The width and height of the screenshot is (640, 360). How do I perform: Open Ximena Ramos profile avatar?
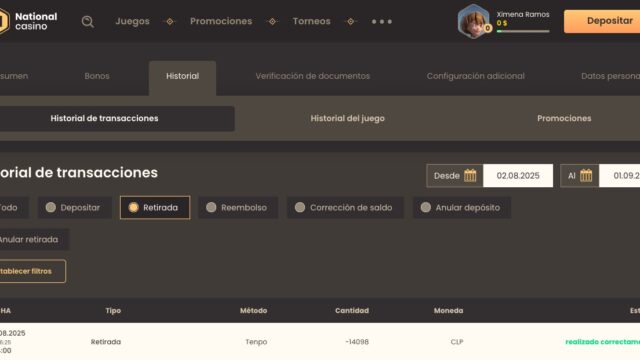pyautogui.click(x=474, y=22)
